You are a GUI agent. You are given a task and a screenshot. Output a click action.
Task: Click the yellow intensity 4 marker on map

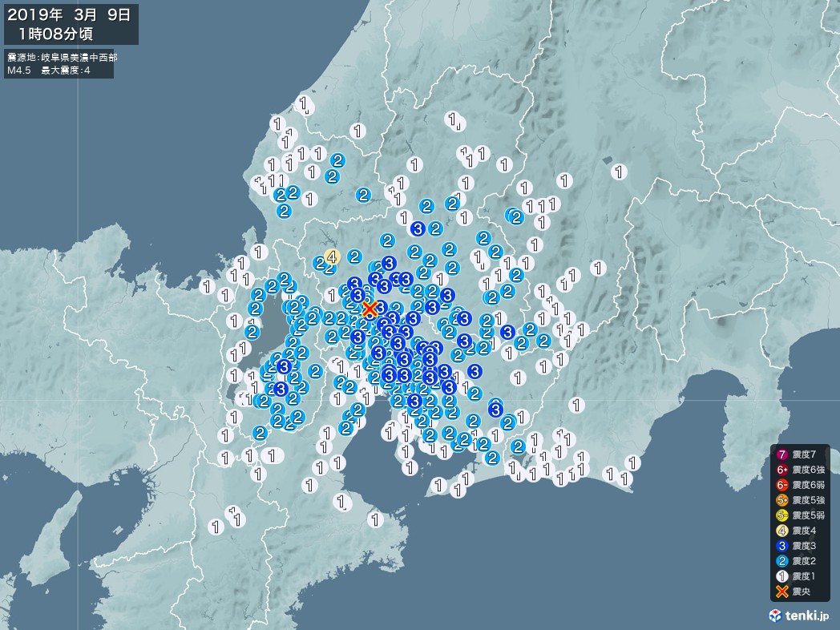coord(332,257)
